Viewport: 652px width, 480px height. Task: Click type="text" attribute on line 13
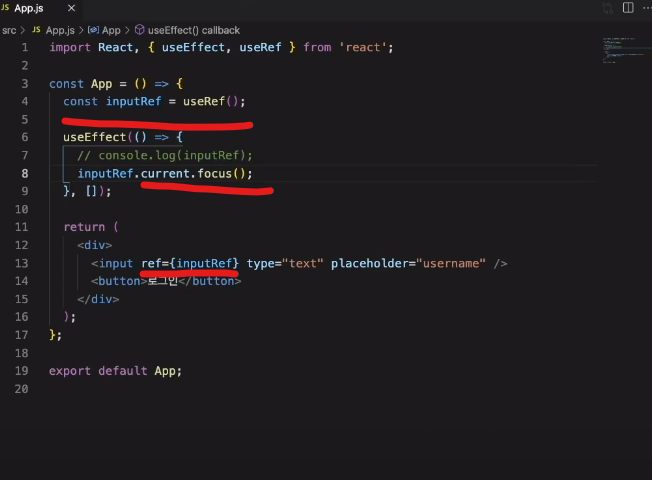point(285,263)
